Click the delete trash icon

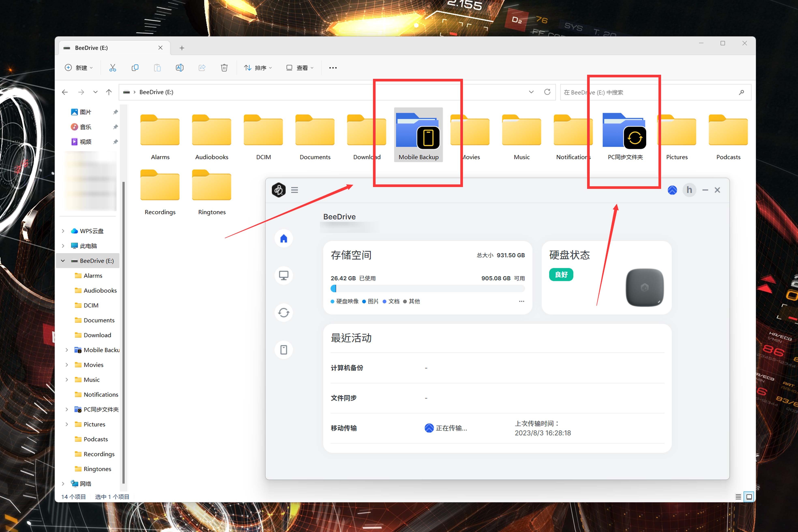point(224,68)
